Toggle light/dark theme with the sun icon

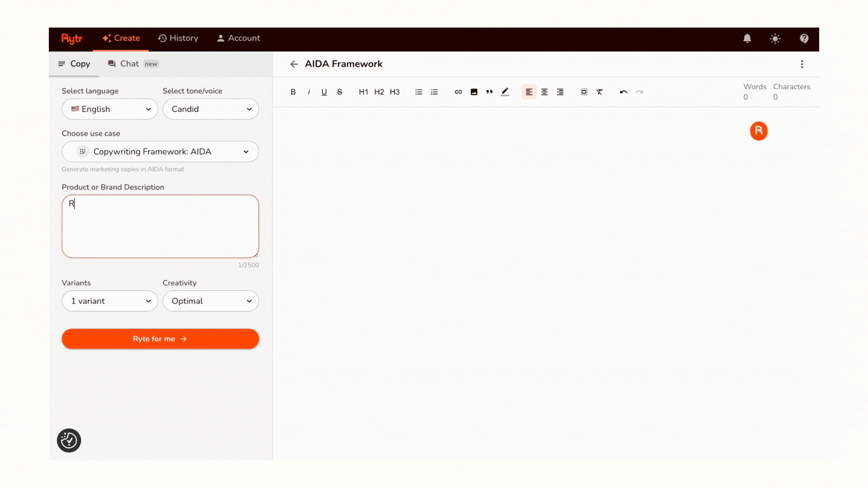(x=775, y=38)
